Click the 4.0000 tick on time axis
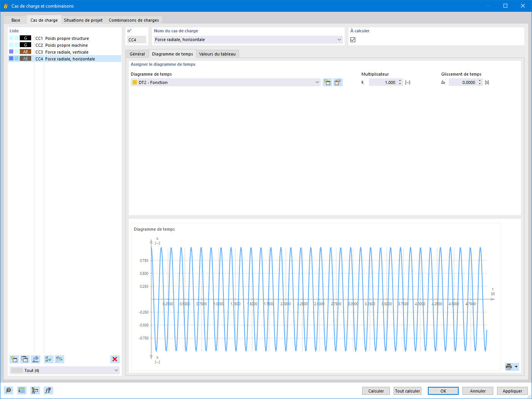 pyautogui.click(x=420, y=304)
